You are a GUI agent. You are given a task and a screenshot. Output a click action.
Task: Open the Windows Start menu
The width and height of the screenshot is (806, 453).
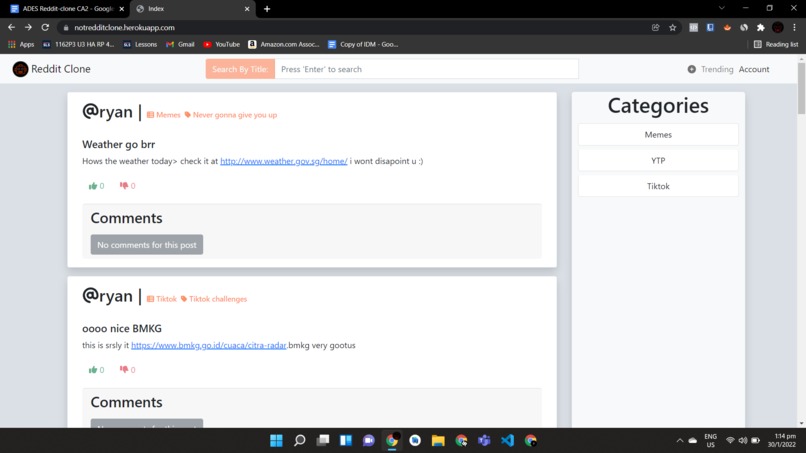[x=276, y=441]
